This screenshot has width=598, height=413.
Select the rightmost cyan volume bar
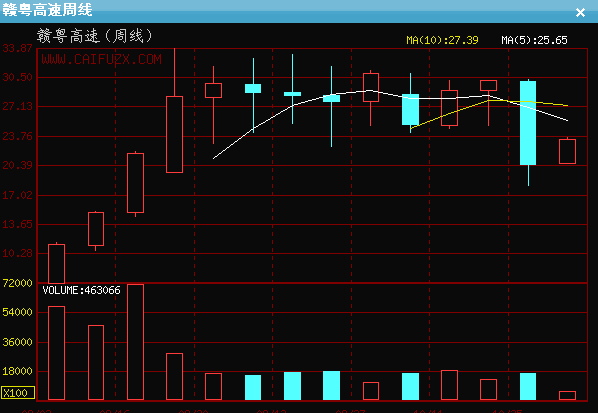[528, 386]
